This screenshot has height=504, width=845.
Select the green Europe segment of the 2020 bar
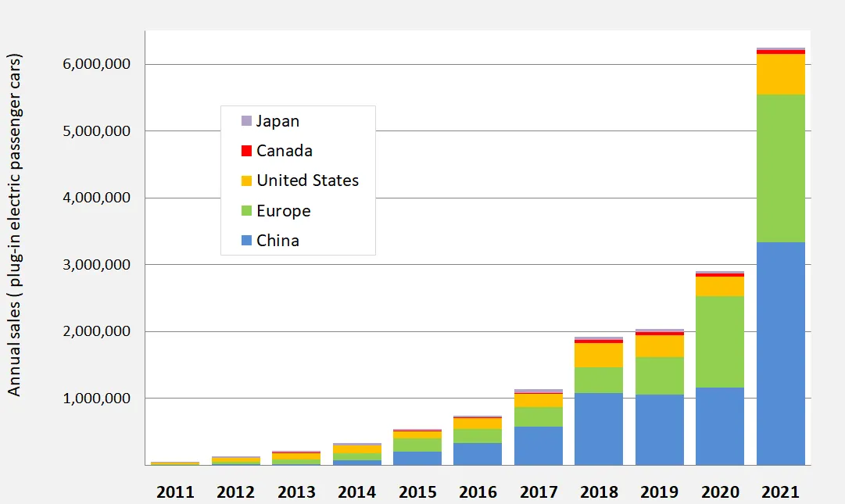pos(720,342)
